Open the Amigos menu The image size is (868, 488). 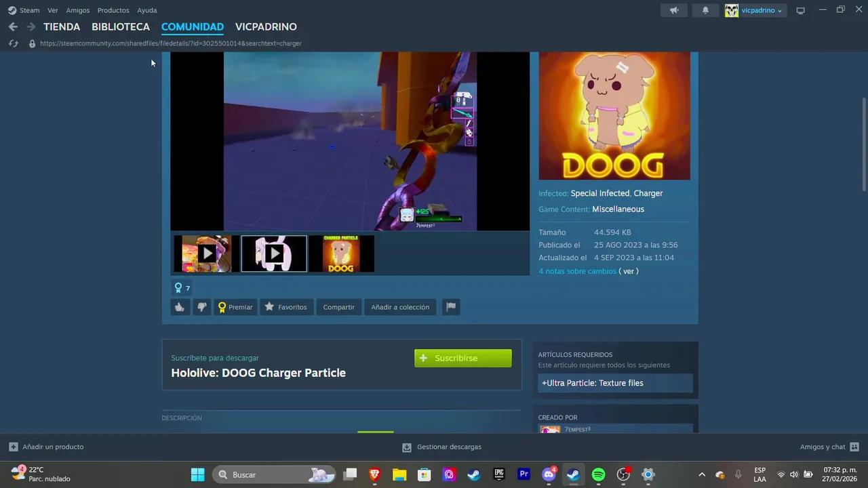(x=78, y=10)
